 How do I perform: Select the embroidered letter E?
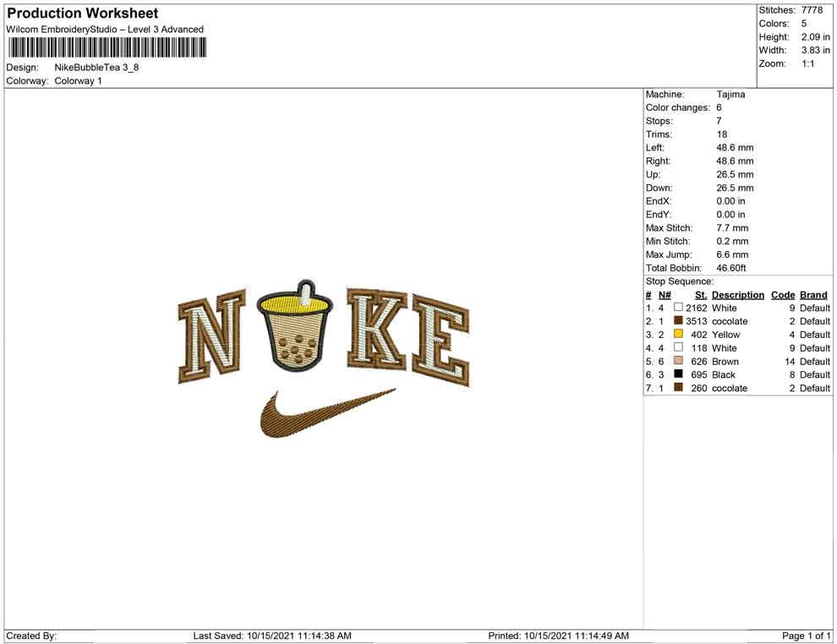(440, 341)
